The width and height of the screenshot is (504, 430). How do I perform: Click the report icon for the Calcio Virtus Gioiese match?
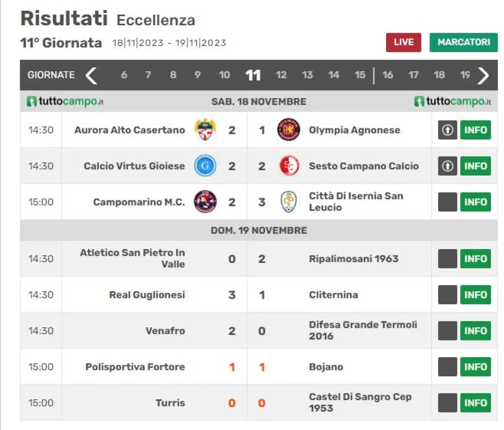click(x=447, y=166)
